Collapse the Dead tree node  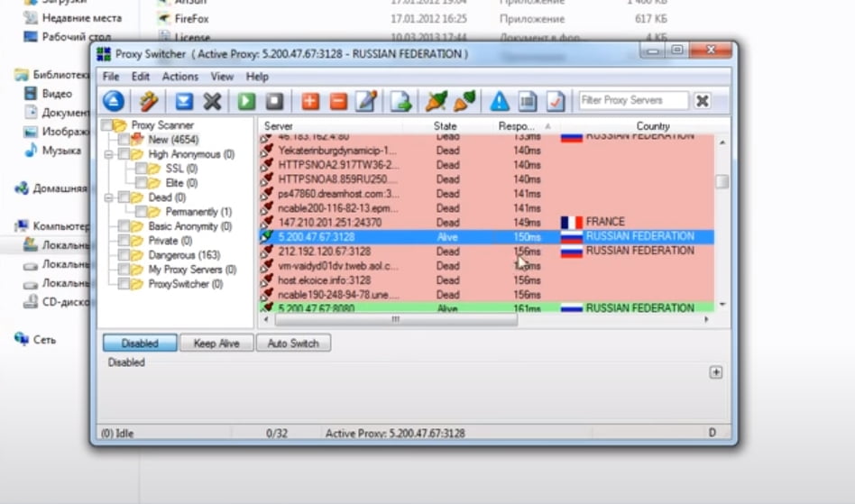click(x=108, y=197)
